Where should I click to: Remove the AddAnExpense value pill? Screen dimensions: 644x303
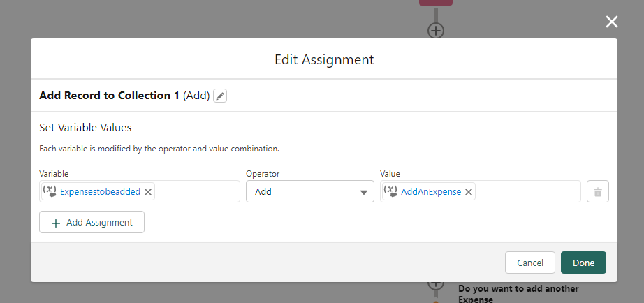(x=469, y=192)
